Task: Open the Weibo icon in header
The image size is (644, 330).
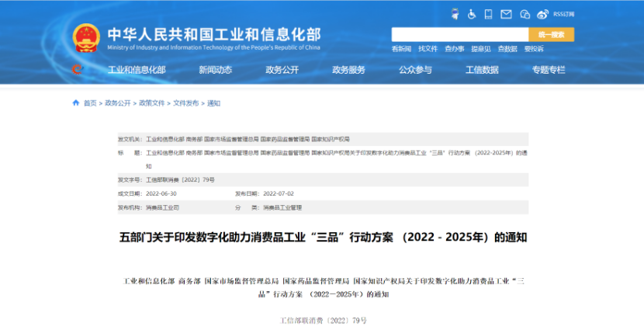Action: (542, 15)
